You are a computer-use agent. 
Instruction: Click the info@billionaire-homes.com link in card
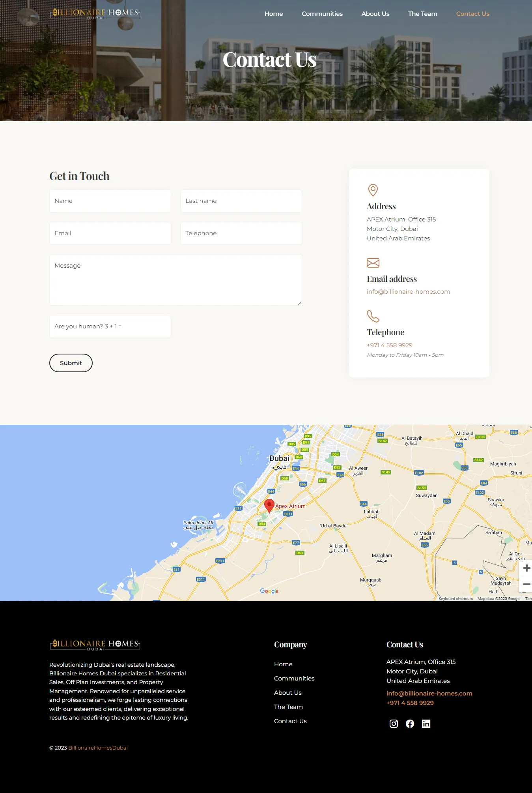pos(408,292)
